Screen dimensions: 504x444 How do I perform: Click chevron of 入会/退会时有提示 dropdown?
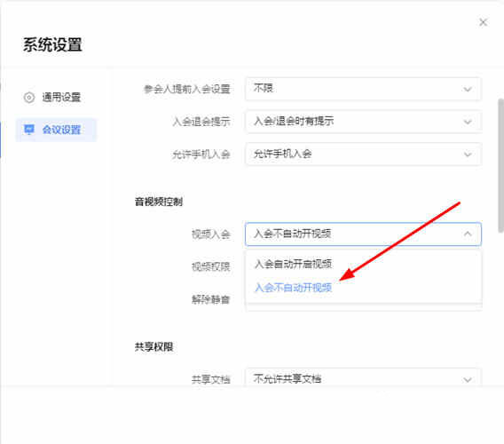tap(468, 122)
